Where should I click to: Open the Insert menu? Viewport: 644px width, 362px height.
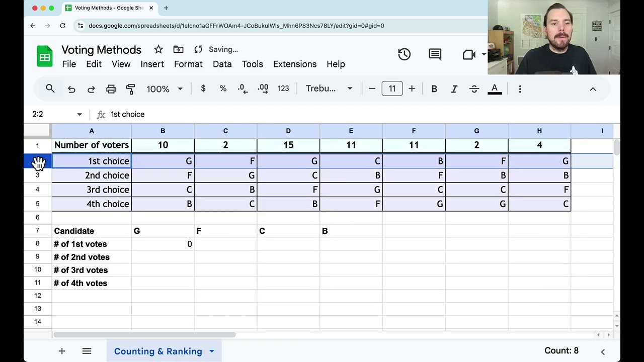coord(152,64)
